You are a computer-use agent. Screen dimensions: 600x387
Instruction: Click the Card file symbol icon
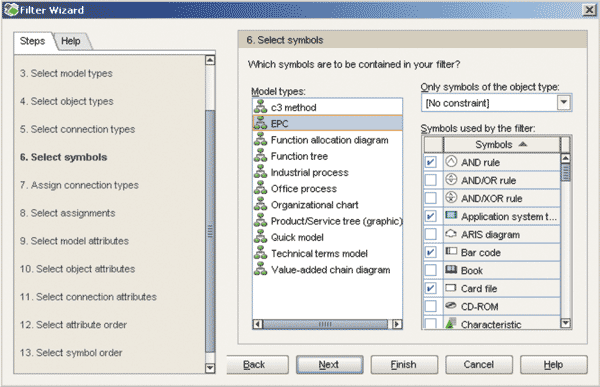coord(452,287)
